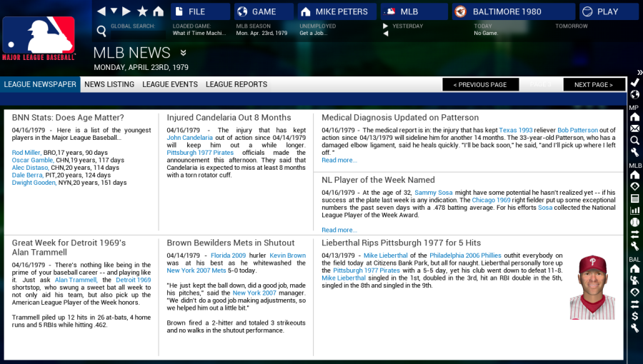Viewport: 643px width, 364px height.
Task: Click Read more under NL Player of Week
Action: pyautogui.click(x=339, y=230)
